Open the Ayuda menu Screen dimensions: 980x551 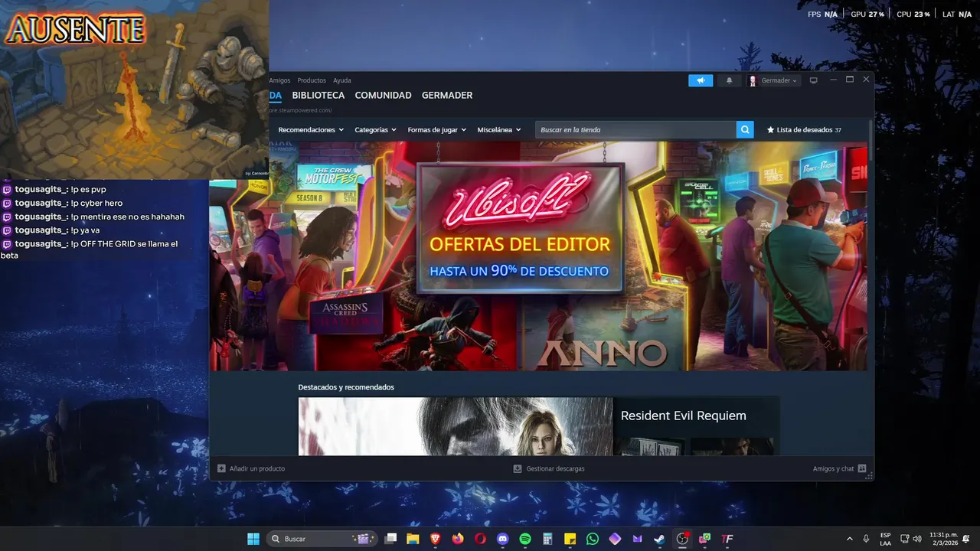point(342,80)
